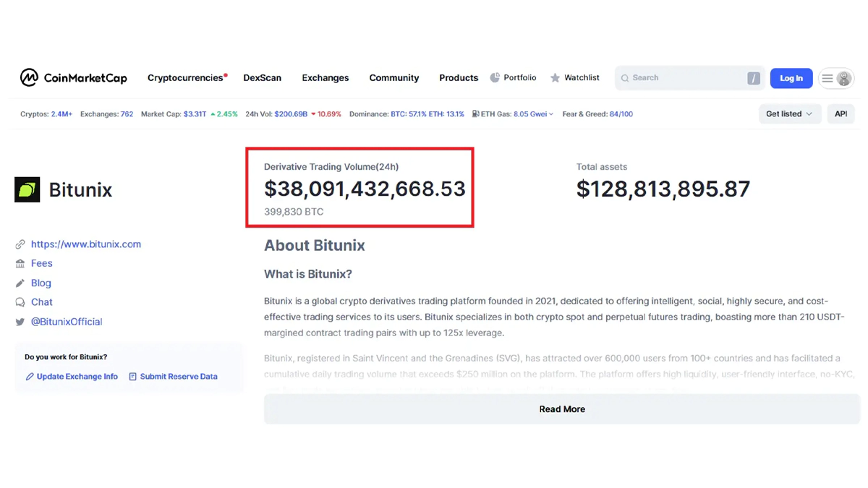Click the CoinMarketCap logo icon
868x488 pixels.
pyautogui.click(x=29, y=77)
